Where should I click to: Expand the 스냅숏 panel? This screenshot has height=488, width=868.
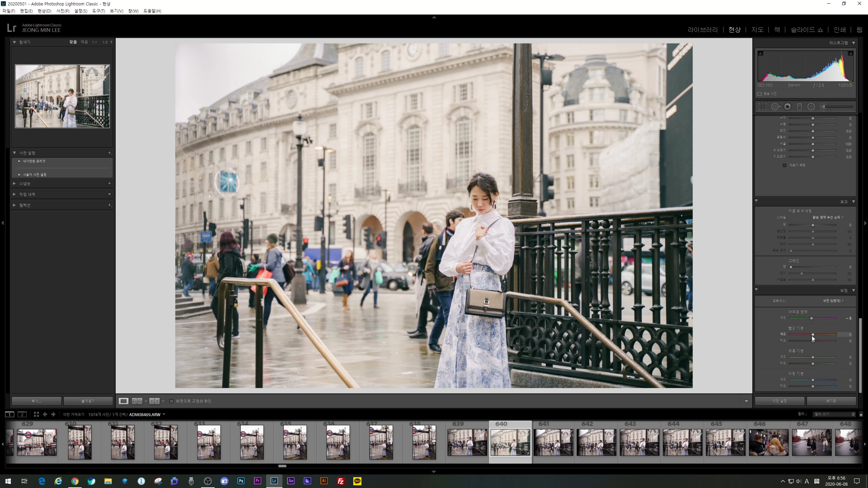coord(14,183)
